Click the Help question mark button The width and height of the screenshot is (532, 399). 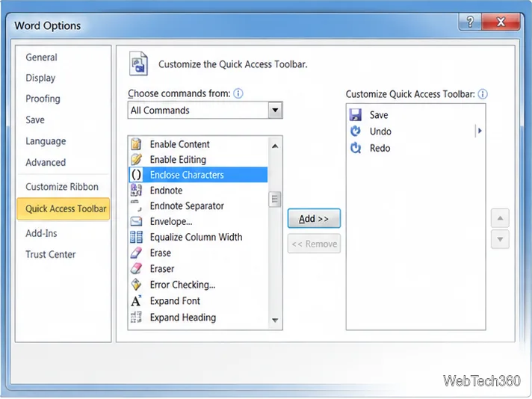pos(470,22)
